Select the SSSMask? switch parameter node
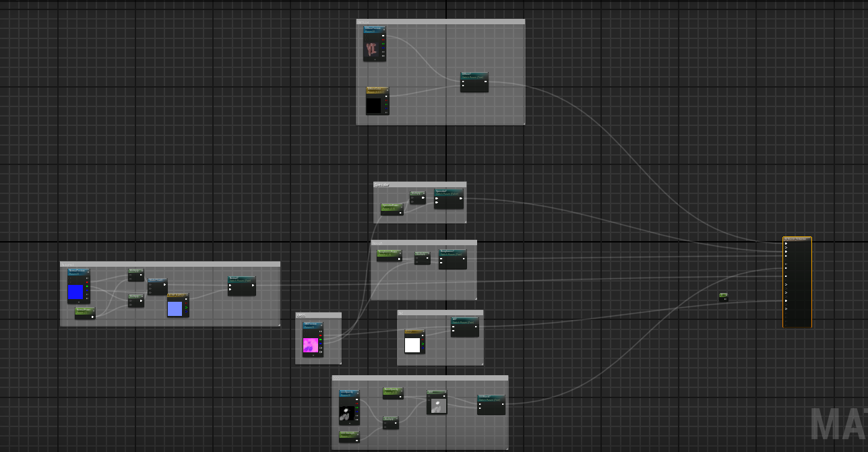Image resolution: width=868 pixels, height=452 pixels. (491, 405)
